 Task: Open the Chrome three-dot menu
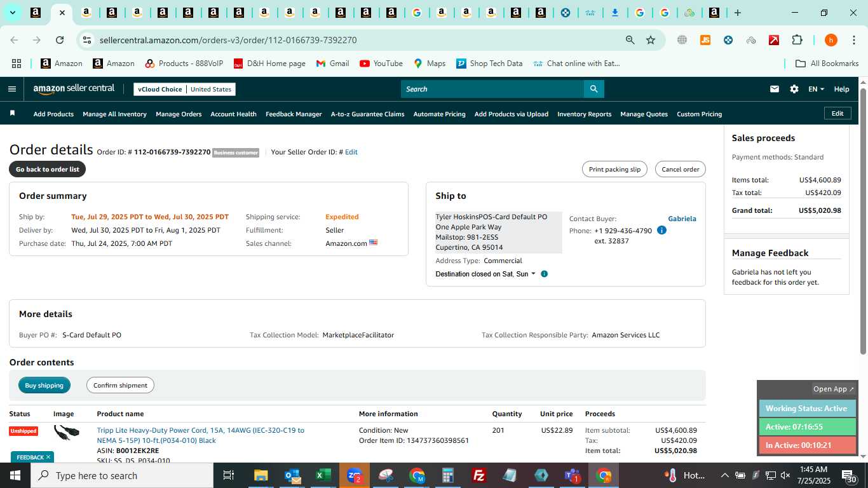(853, 40)
